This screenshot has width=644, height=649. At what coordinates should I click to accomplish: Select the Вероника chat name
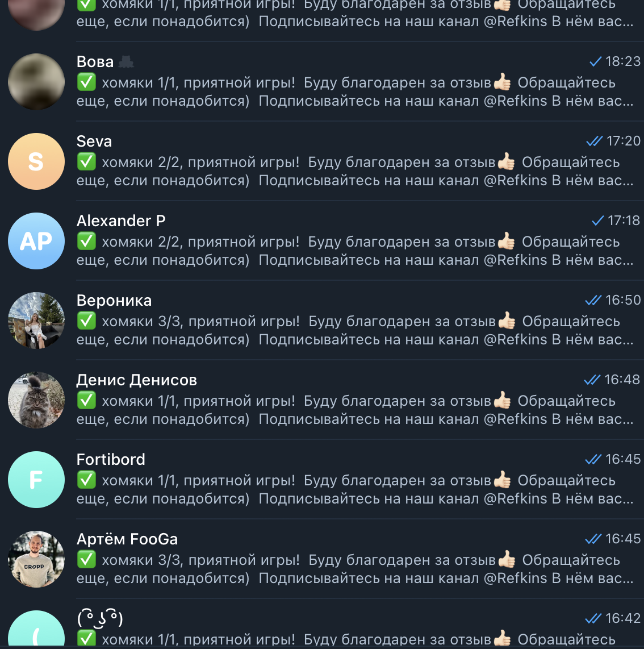point(114,301)
